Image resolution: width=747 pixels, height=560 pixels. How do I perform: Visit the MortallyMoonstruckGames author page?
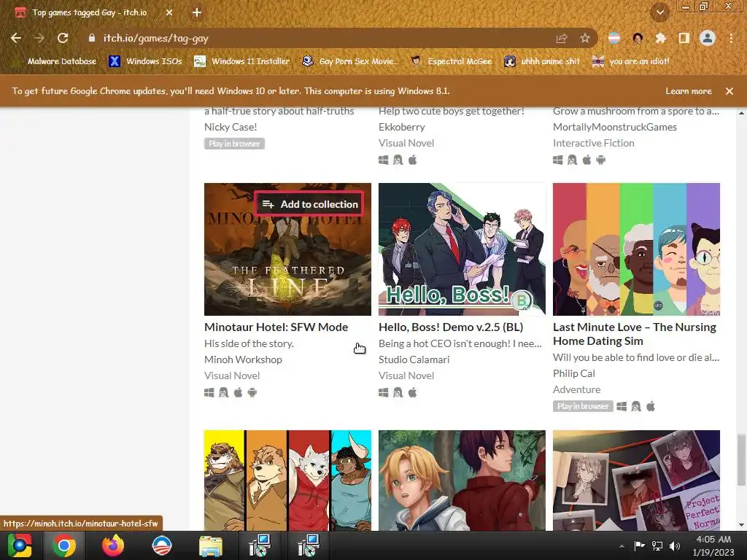(x=614, y=127)
